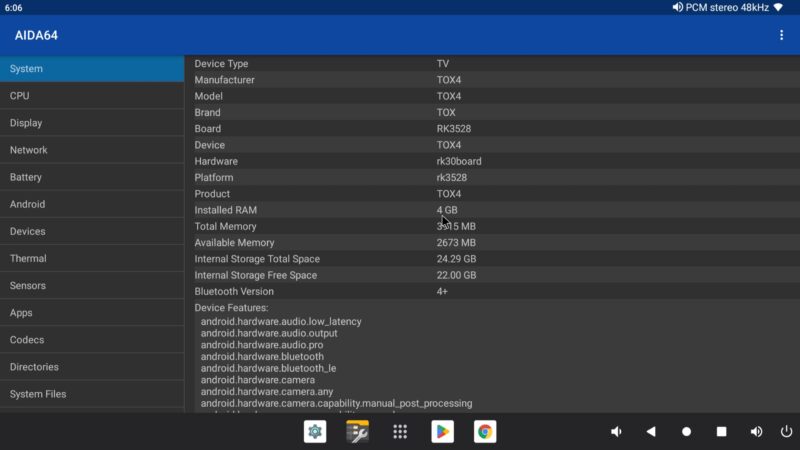Tap the Wi-Fi status icon

click(778, 7)
